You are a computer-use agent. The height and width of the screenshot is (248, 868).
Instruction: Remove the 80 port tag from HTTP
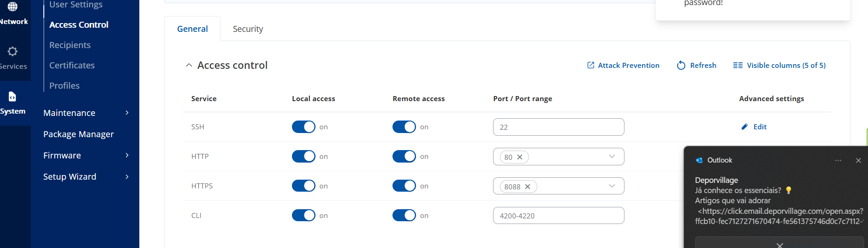[x=520, y=157]
